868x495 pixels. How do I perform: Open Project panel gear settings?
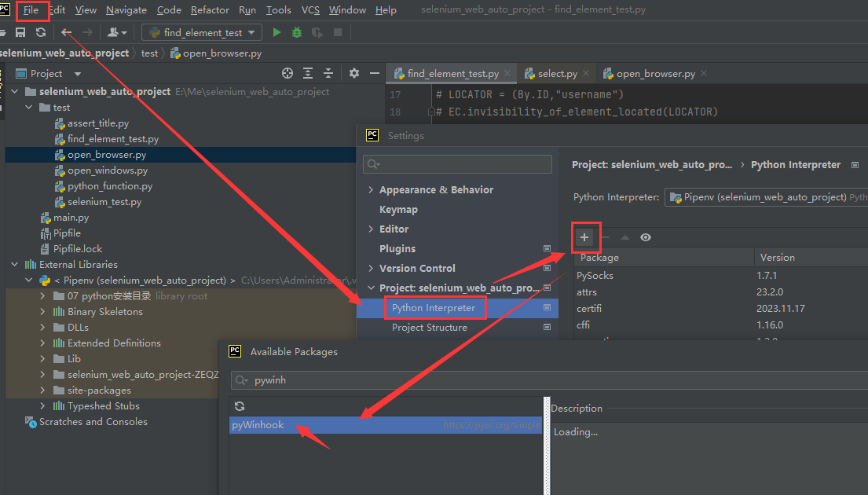pyautogui.click(x=354, y=73)
